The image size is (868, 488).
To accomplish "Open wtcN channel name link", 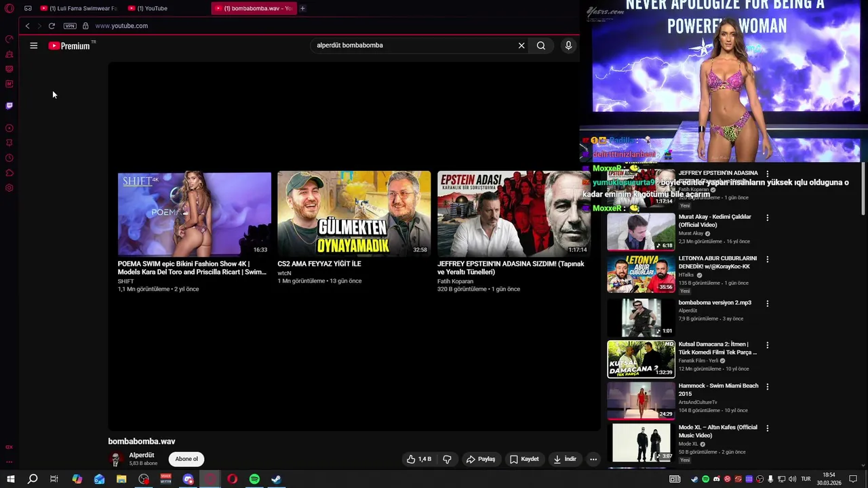I will [x=284, y=272].
